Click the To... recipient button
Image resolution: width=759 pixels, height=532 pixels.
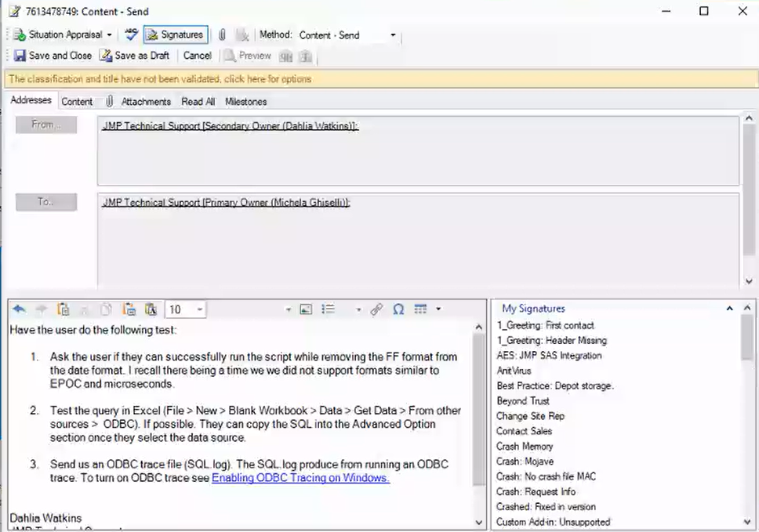(x=46, y=202)
